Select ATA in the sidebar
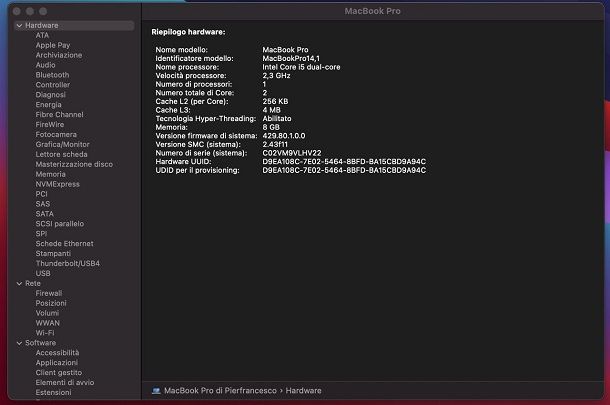 coord(42,35)
